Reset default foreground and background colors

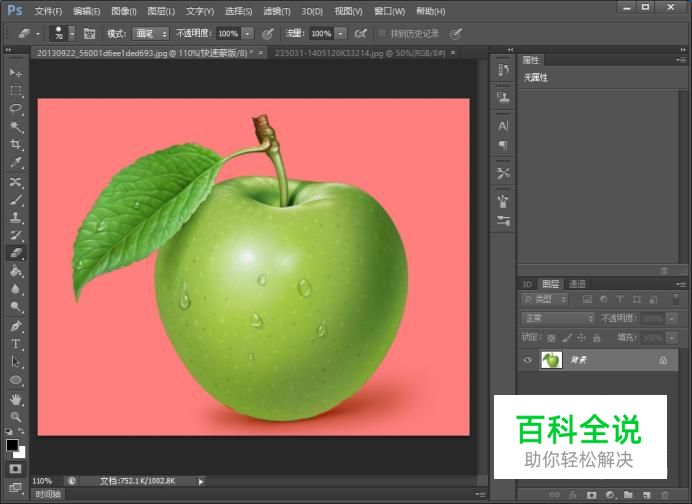(x=9, y=431)
